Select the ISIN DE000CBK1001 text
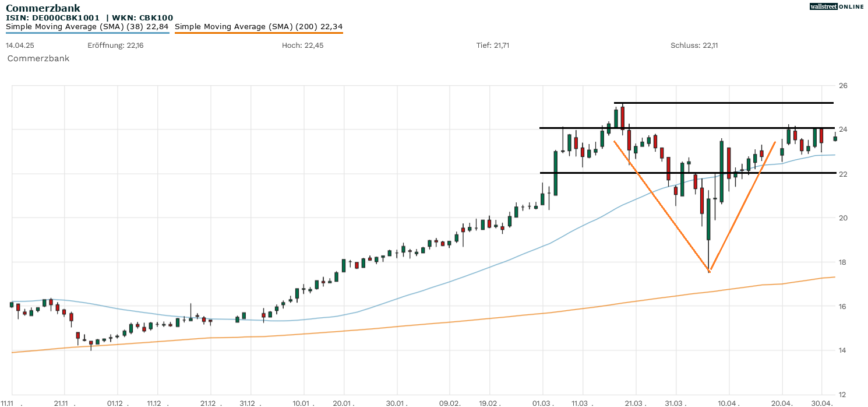 point(53,18)
